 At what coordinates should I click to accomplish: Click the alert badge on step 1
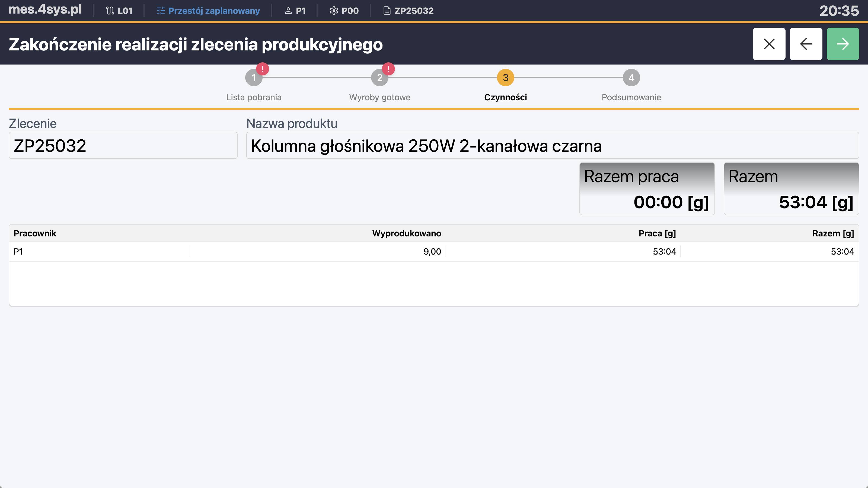click(262, 69)
